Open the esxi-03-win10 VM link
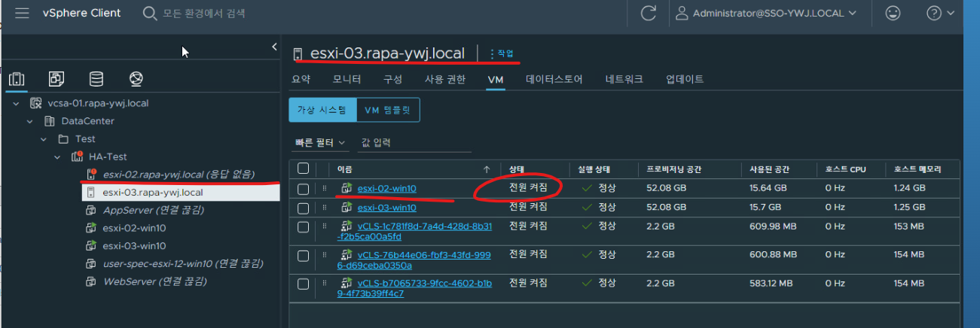 tap(387, 208)
